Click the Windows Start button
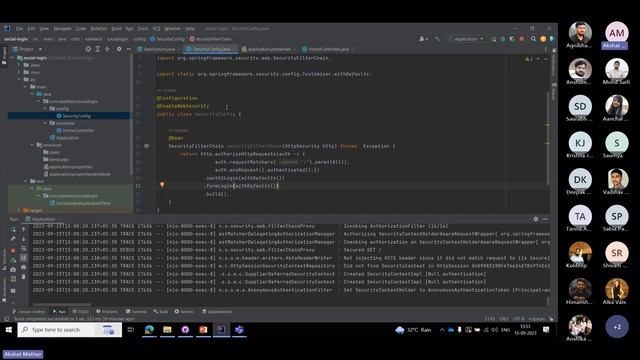The height and width of the screenshot is (360, 640). pyautogui.click(x=9, y=329)
